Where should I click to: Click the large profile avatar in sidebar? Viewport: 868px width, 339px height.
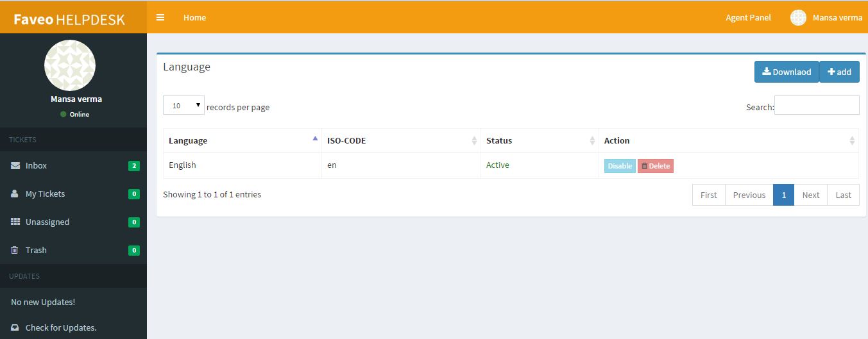point(70,65)
